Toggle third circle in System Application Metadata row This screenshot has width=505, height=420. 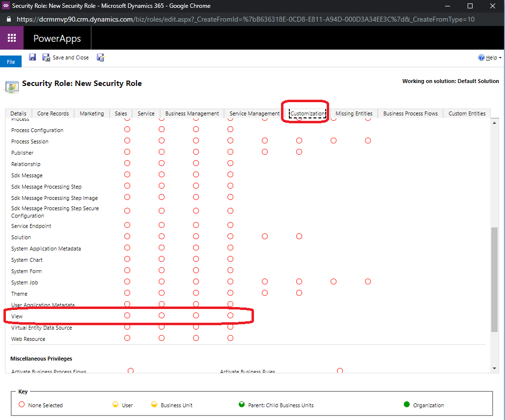coord(196,248)
